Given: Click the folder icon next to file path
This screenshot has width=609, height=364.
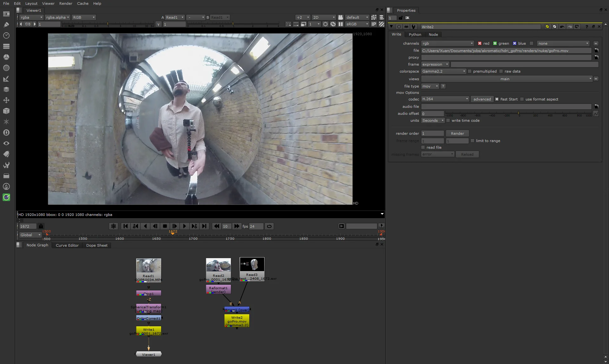Looking at the screenshot, I should tap(596, 51).
